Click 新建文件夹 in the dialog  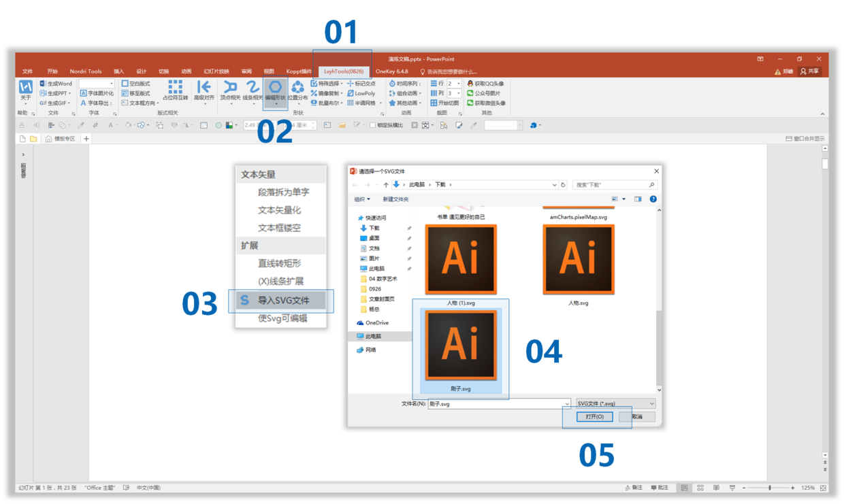(x=395, y=199)
